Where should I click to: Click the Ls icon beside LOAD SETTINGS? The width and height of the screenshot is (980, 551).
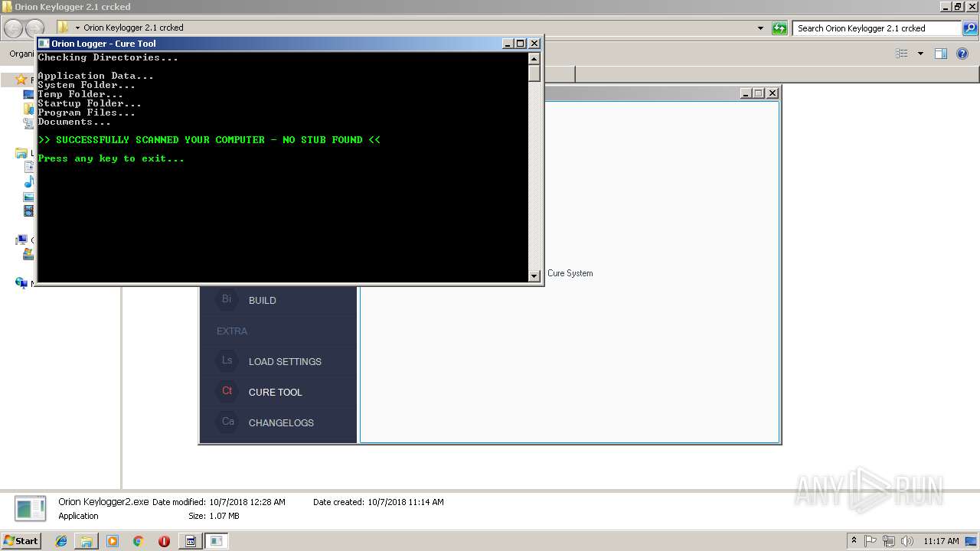pos(227,360)
